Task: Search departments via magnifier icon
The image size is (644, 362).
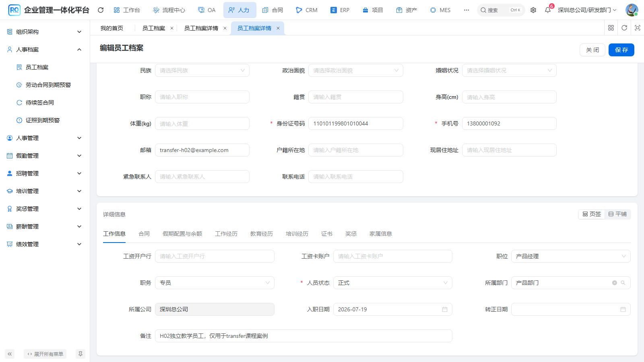Action: pyautogui.click(x=623, y=283)
